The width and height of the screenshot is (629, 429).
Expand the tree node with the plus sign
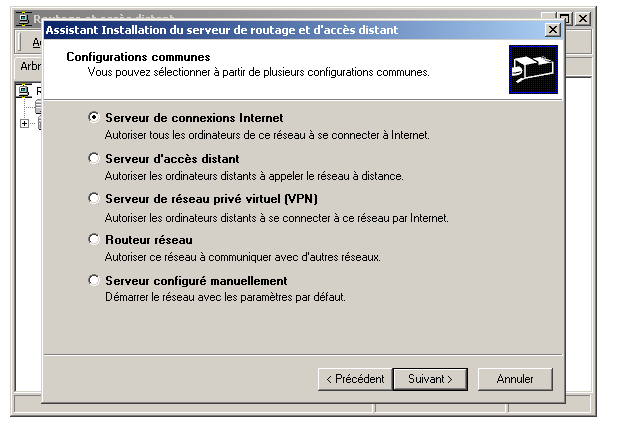[24, 123]
